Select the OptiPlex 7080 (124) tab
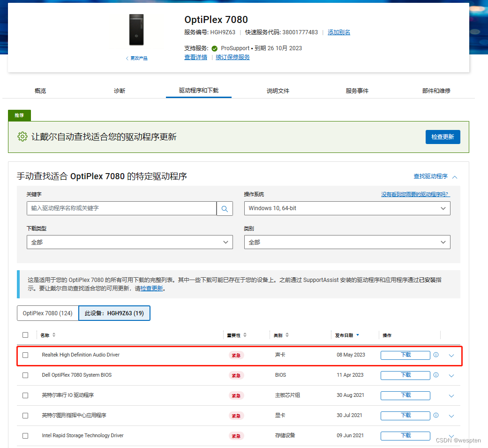Screen dimensions: 488x448 point(48,313)
